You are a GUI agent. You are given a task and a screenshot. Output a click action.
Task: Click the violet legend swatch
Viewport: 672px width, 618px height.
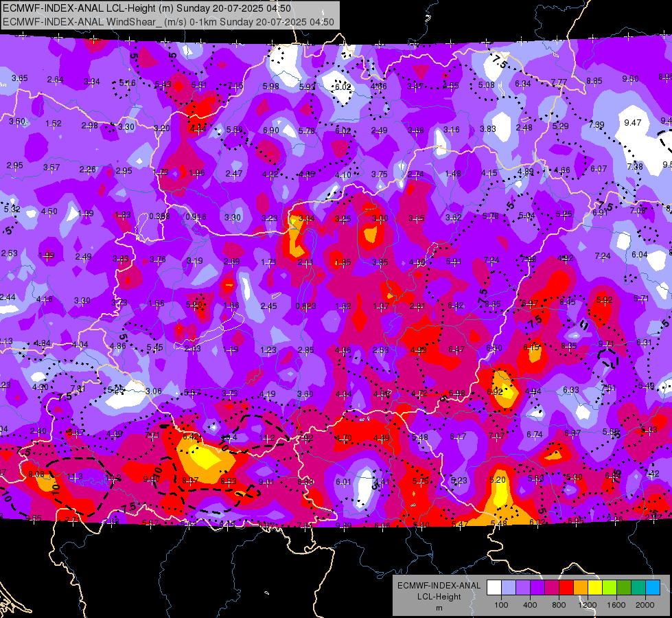pyautogui.click(x=537, y=587)
